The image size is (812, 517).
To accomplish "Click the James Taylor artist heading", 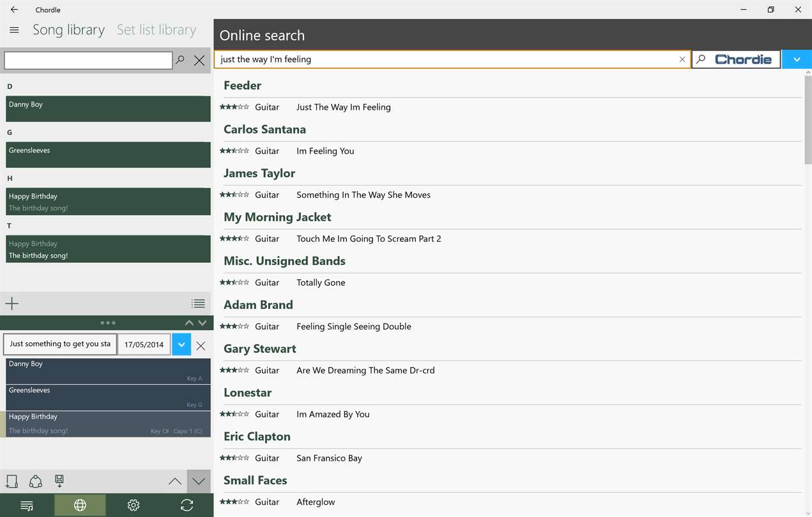I will (259, 174).
